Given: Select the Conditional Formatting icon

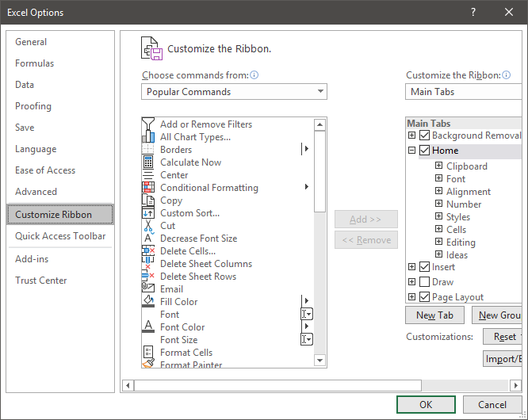Looking at the screenshot, I should [148, 188].
